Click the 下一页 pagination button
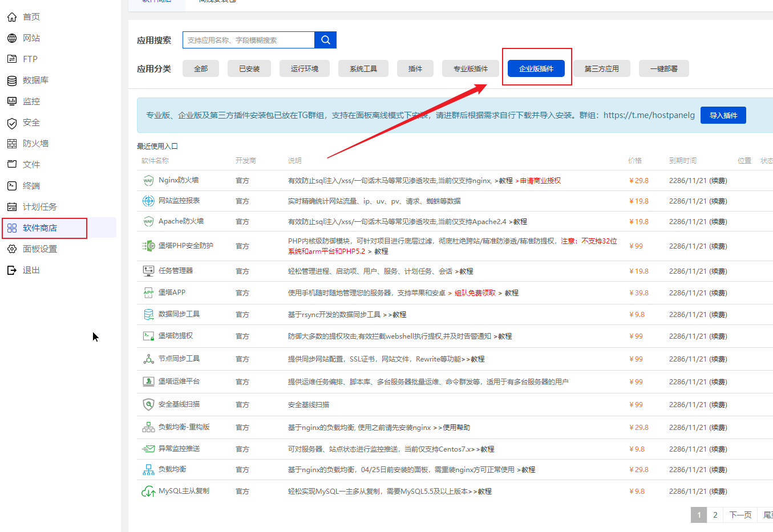 point(740,515)
